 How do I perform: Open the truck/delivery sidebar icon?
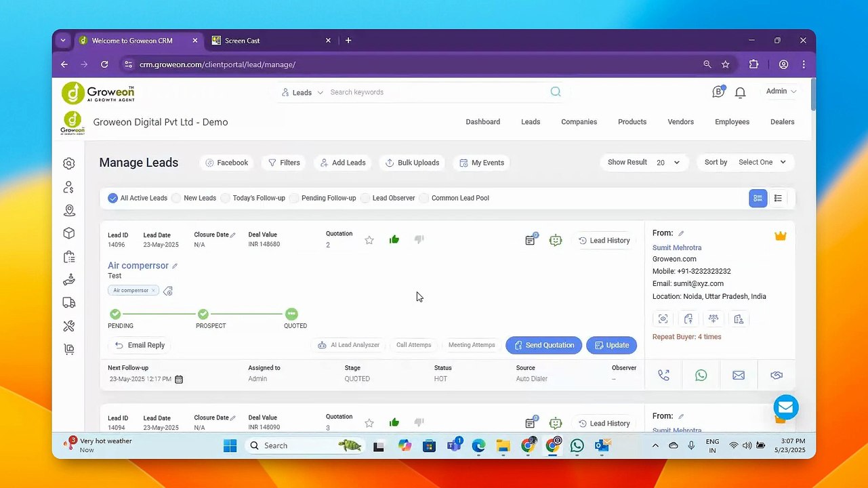[68, 302]
